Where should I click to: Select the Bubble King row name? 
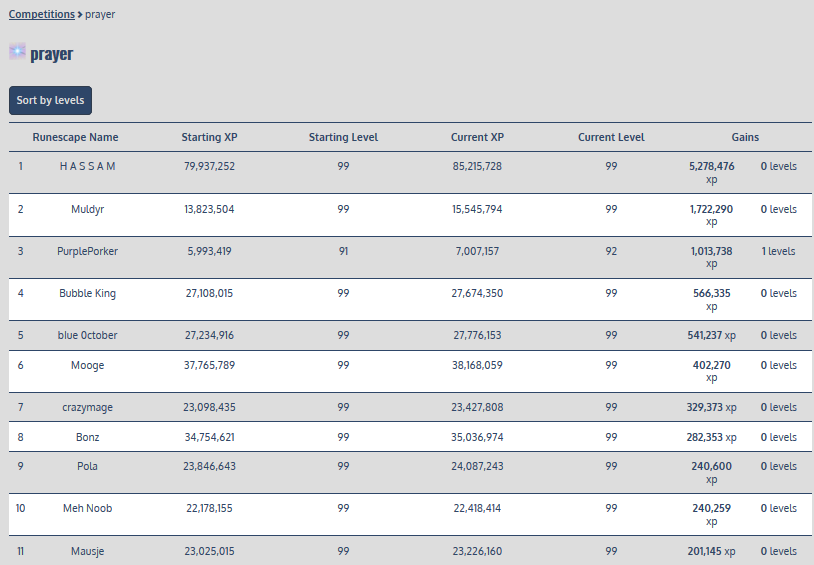88,293
